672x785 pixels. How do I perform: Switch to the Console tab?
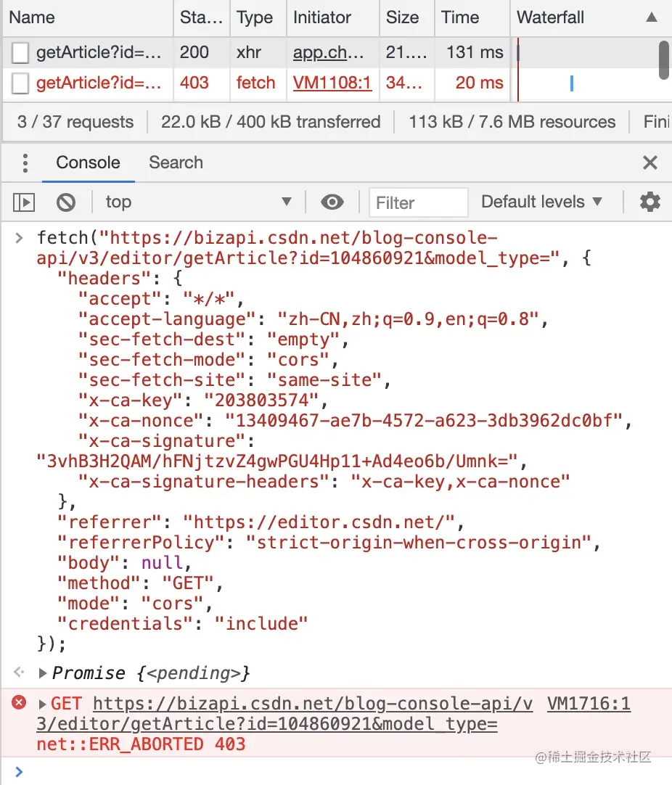click(x=88, y=163)
